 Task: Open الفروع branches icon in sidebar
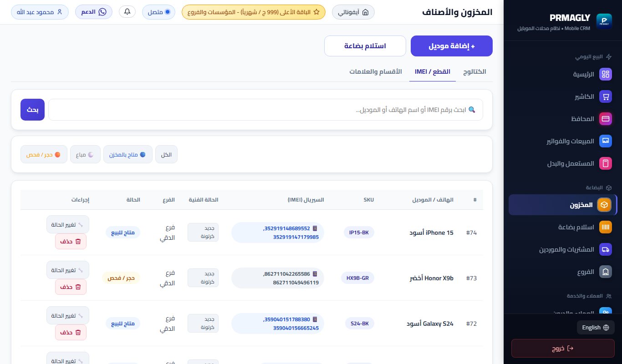605,272
